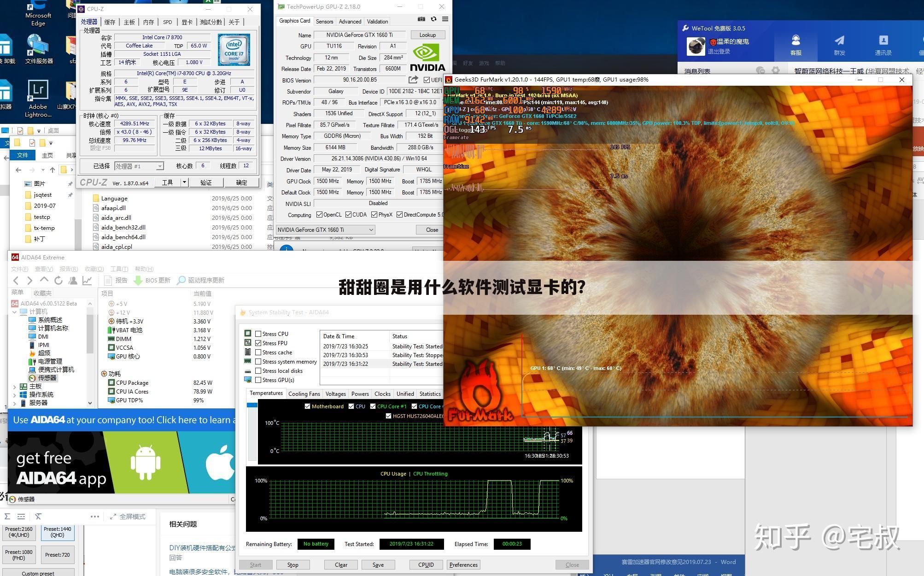Open AIDA64 user manager icon

[73, 280]
